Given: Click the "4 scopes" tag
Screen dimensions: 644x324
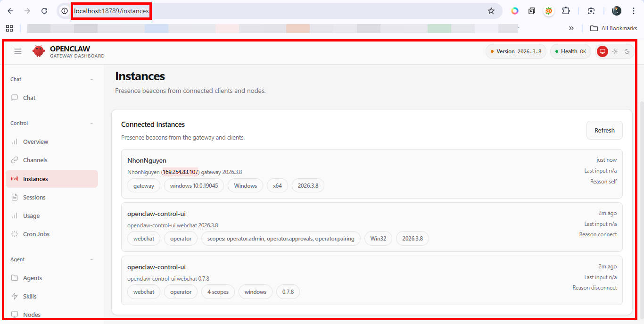Looking at the screenshot, I should pos(218,292).
